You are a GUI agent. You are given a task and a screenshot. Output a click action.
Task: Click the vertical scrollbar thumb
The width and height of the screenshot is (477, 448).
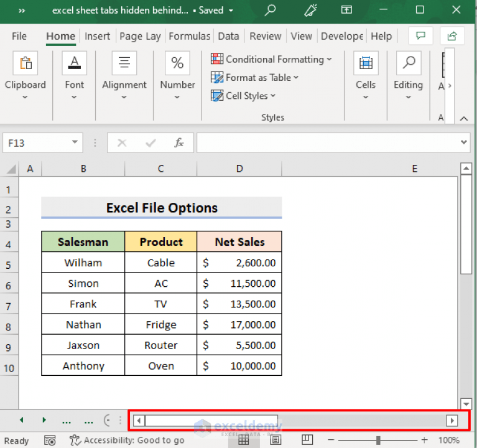click(466, 224)
